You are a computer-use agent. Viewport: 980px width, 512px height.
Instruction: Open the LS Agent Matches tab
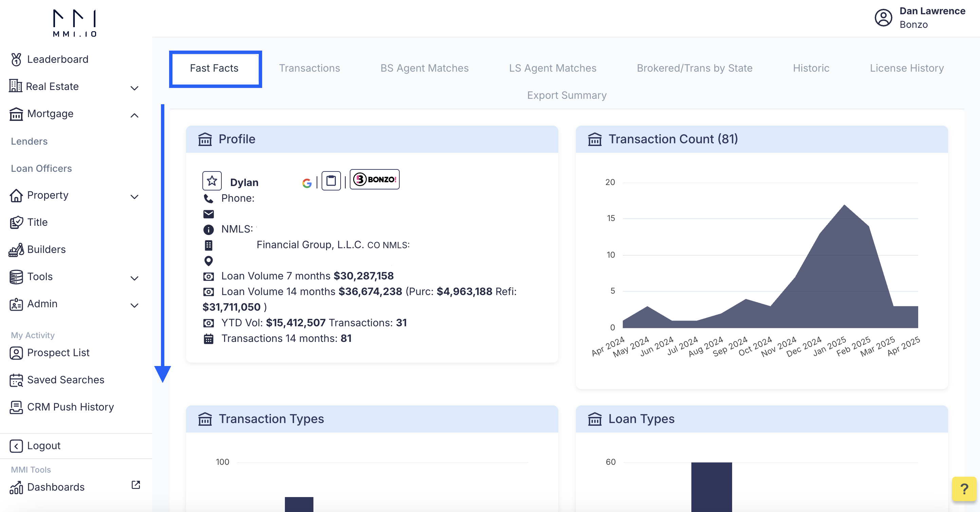pos(552,68)
